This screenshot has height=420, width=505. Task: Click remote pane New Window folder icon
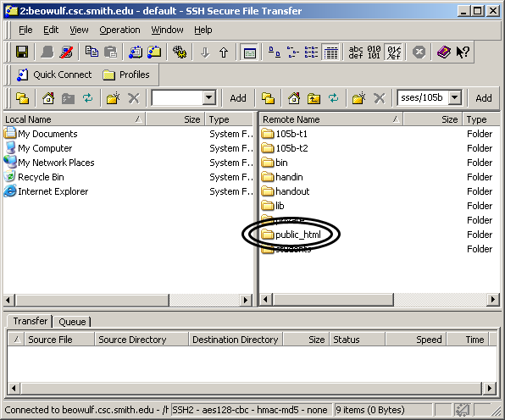click(x=268, y=98)
